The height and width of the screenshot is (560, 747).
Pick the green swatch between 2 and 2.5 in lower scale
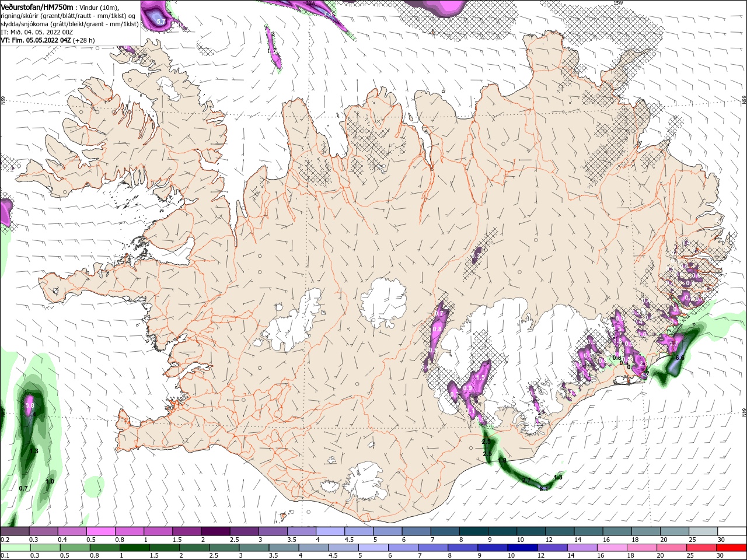[194, 548]
